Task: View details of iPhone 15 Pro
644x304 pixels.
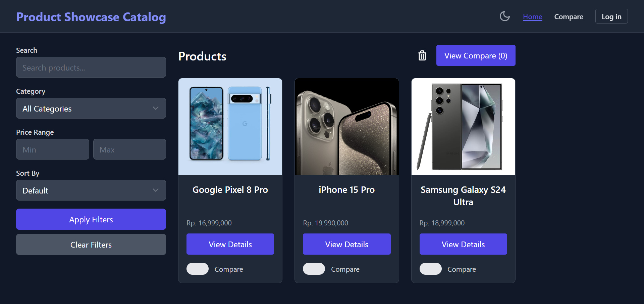Action: coord(347,244)
